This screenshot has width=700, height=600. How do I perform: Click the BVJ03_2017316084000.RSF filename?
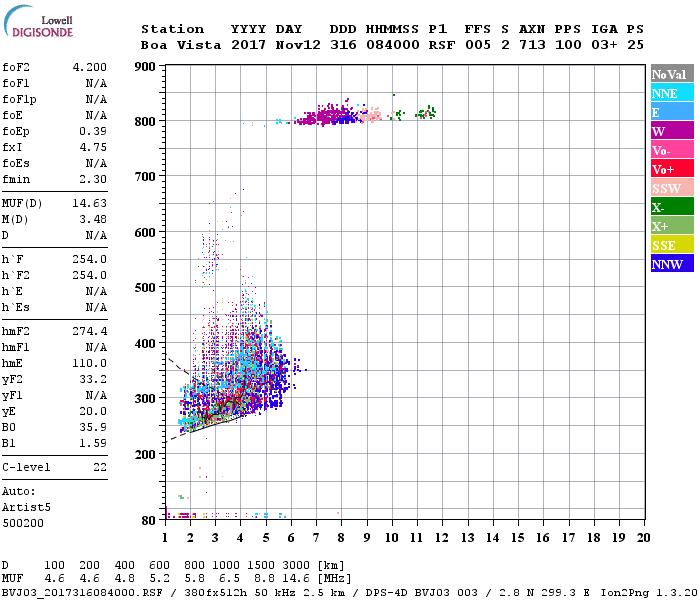pos(82,593)
